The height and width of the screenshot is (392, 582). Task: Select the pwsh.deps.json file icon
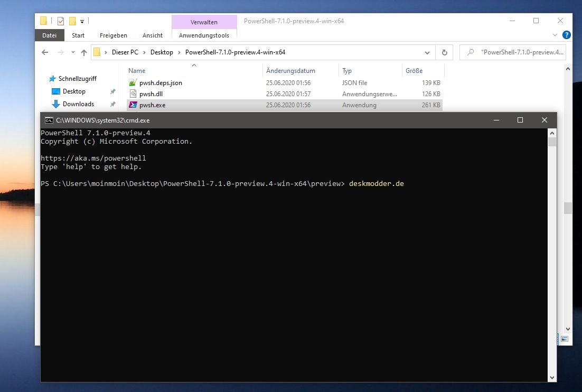(133, 83)
